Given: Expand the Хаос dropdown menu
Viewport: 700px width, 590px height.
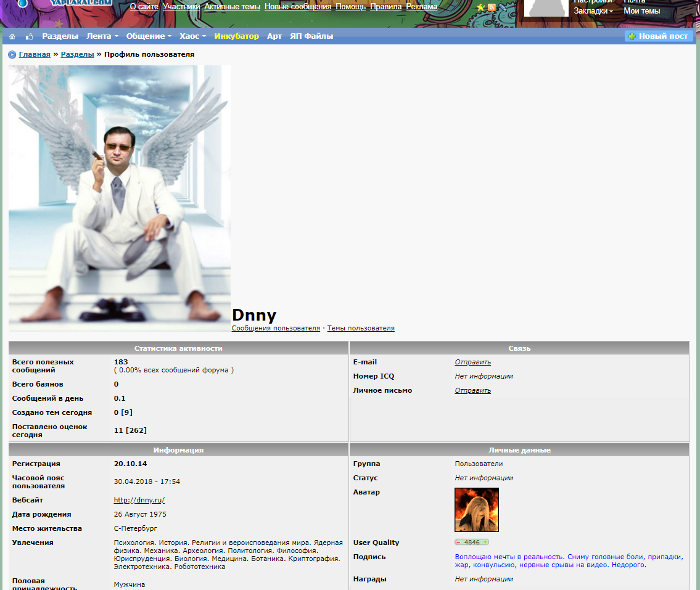Looking at the screenshot, I should click(192, 36).
